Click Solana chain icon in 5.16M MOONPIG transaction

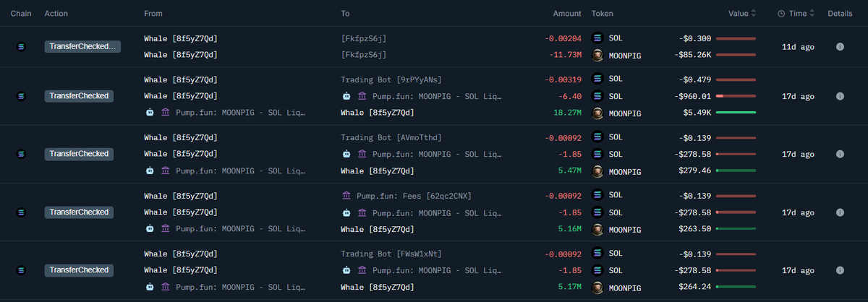click(20, 212)
